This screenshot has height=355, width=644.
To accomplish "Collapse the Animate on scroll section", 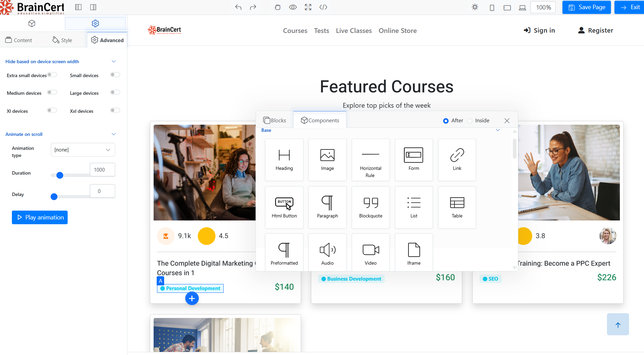I will [x=114, y=134].
